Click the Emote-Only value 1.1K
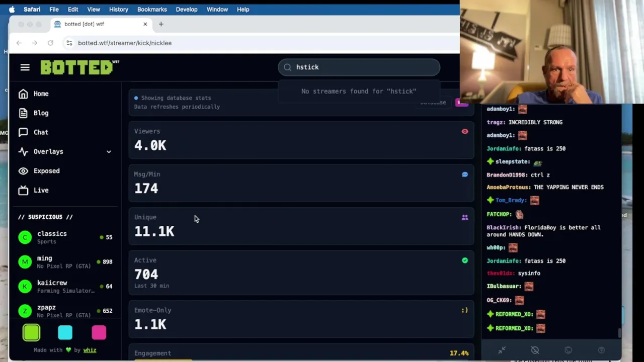 150,325
